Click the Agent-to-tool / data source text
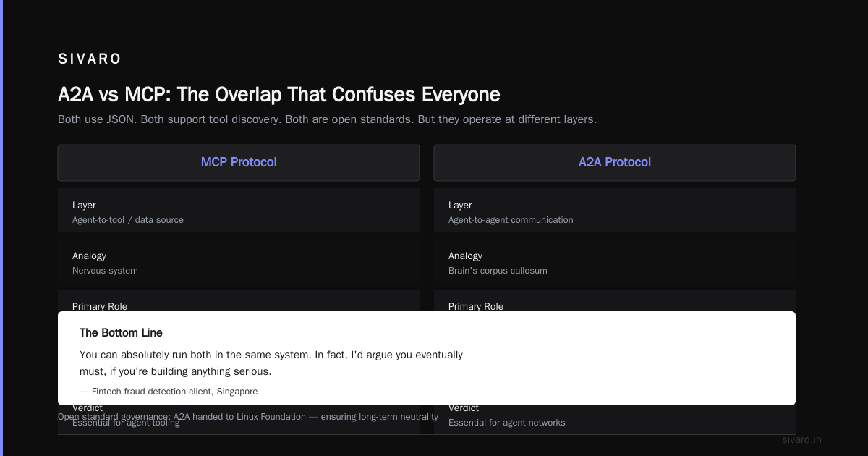The height and width of the screenshot is (456, 868). coord(128,220)
